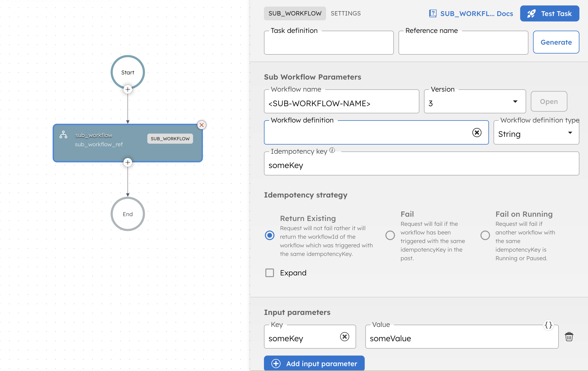Click the Idempotency key info icon
Image resolution: width=588 pixels, height=371 pixels.
click(332, 150)
